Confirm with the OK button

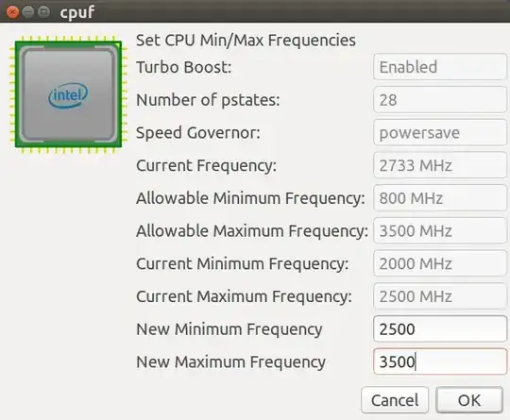[x=469, y=400]
